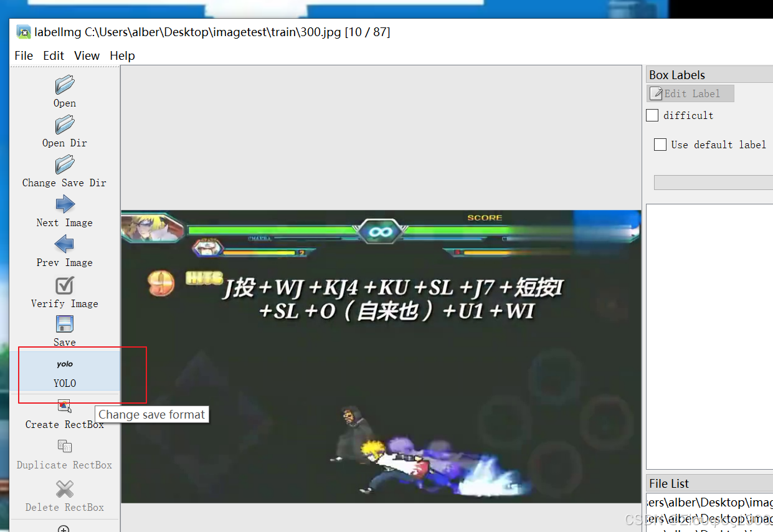Image resolution: width=773 pixels, height=532 pixels.
Task: Open the Edit menu
Action: [54, 55]
